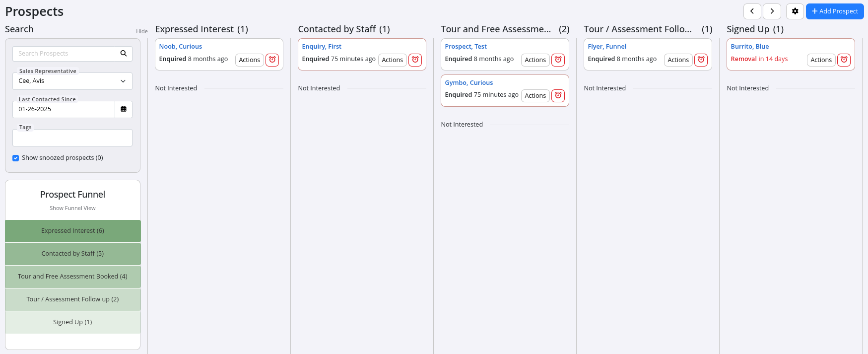Expand Actions for Flyer, Funnel
Image resolution: width=868 pixels, height=354 pixels.
point(678,60)
